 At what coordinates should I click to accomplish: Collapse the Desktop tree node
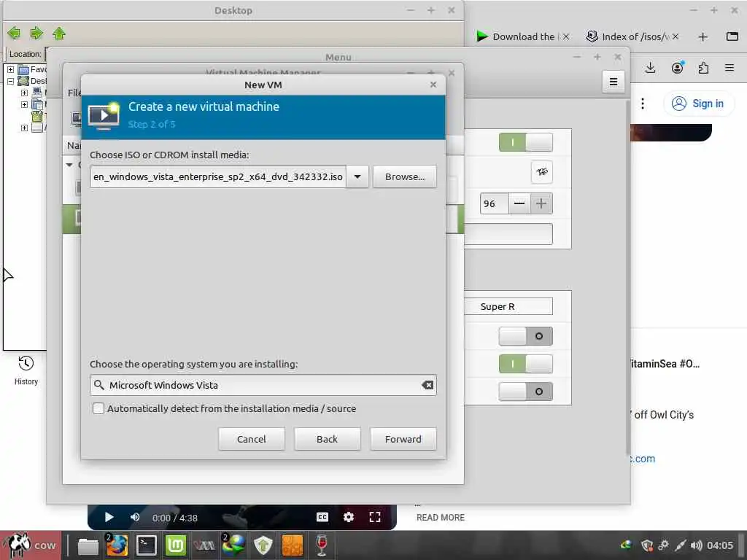click(10, 81)
